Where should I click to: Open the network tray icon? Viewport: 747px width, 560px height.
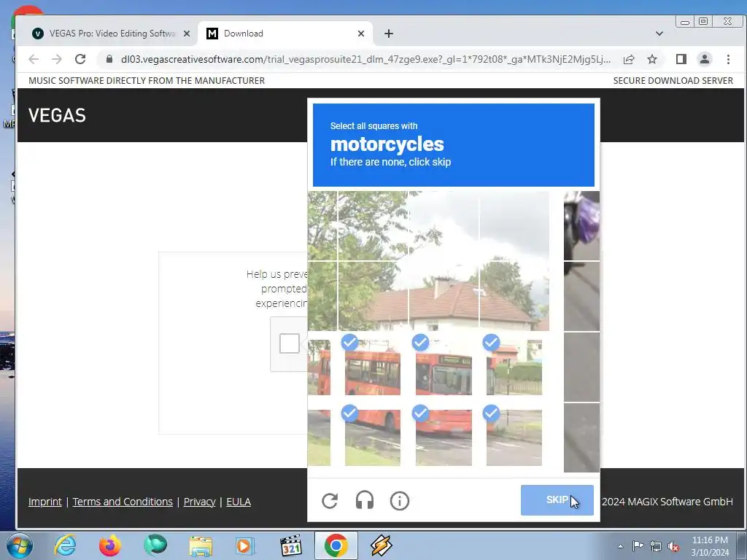[656, 547]
